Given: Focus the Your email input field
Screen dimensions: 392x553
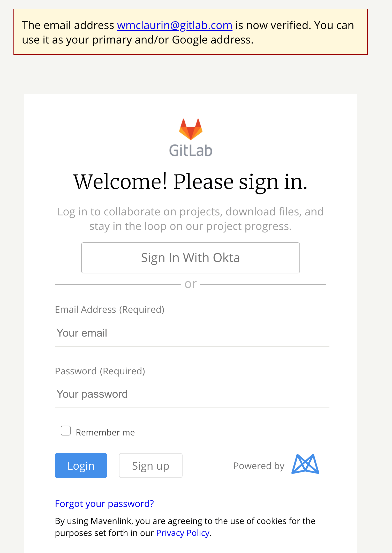Looking at the screenshot, I should 192,333.
